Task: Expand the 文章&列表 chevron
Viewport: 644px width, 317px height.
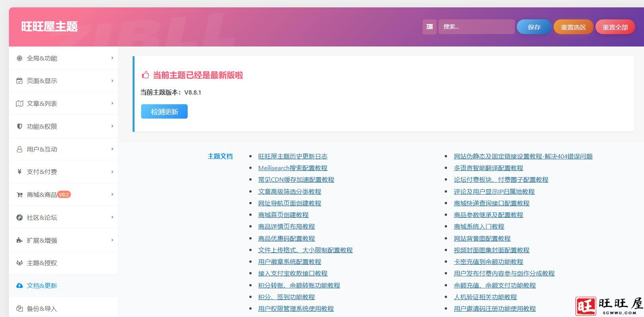Action: click(112, 103)
